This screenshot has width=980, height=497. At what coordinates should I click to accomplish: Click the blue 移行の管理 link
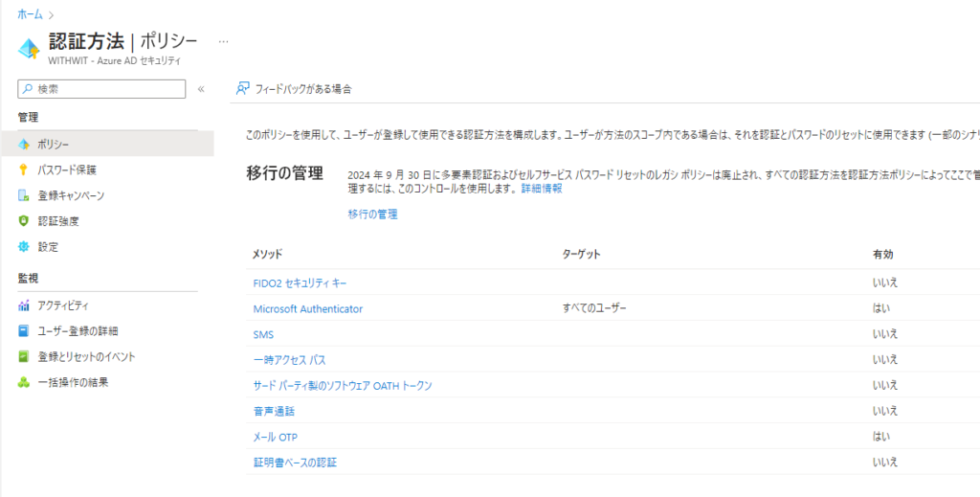[372, 215]
